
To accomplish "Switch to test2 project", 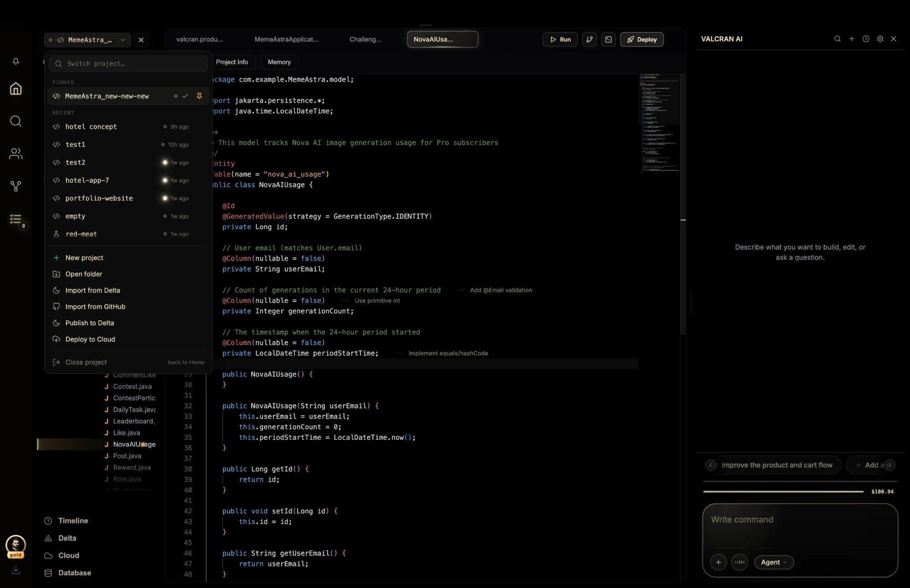I will click(x=128, y=162).
